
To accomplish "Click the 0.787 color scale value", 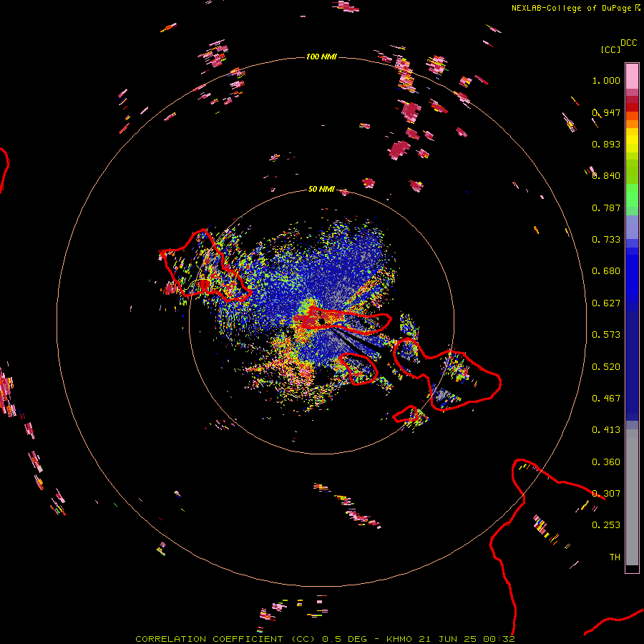I will (606, 208).
